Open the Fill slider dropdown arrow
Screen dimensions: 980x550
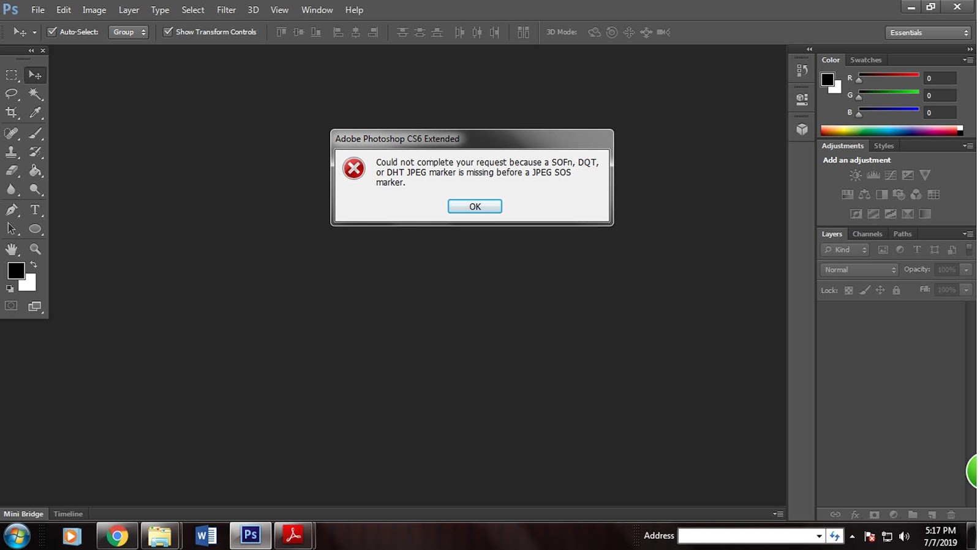coord(966,290)
